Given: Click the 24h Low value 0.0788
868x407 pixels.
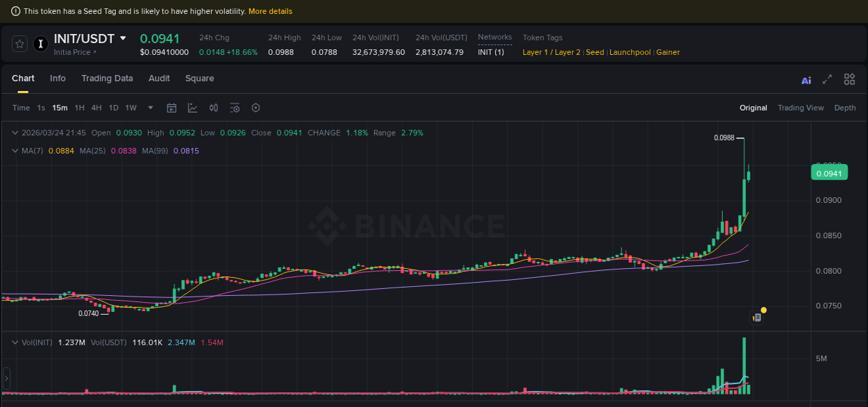Looking at the screenshot, I should (324, 52).
